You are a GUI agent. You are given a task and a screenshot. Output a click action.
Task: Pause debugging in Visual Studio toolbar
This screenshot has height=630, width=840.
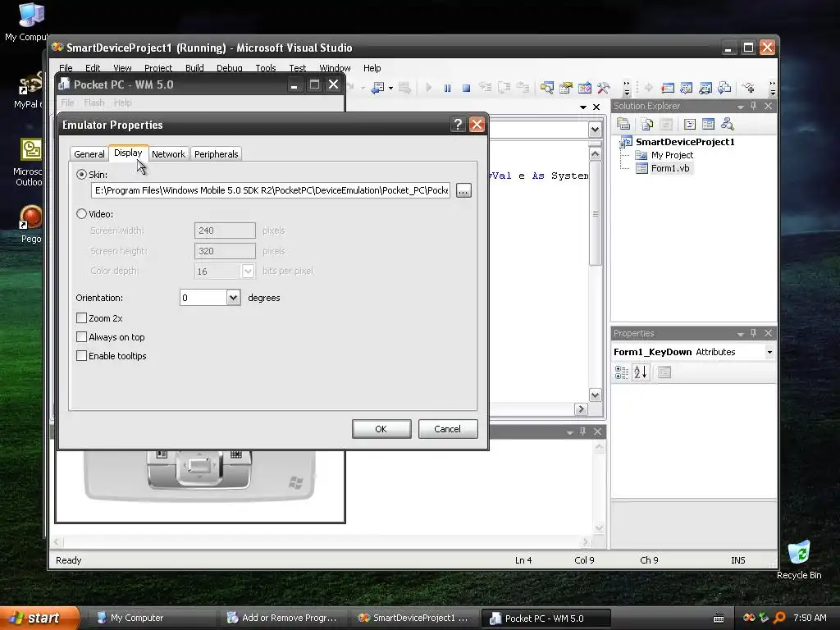(x=447, y=88)
